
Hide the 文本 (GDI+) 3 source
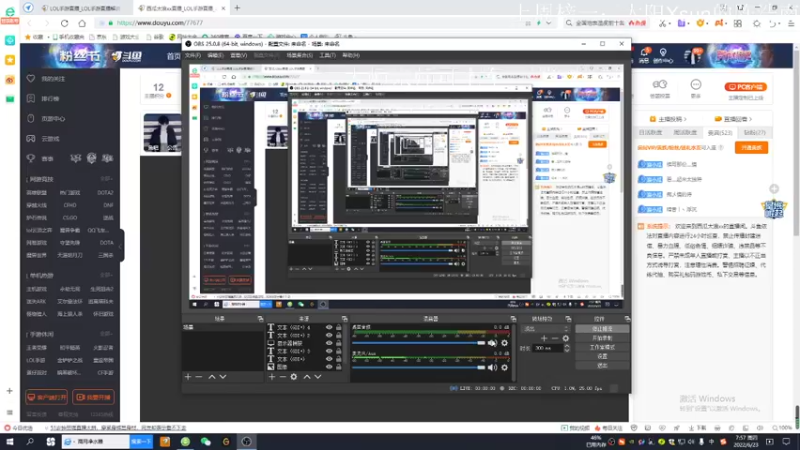[329, 351]
